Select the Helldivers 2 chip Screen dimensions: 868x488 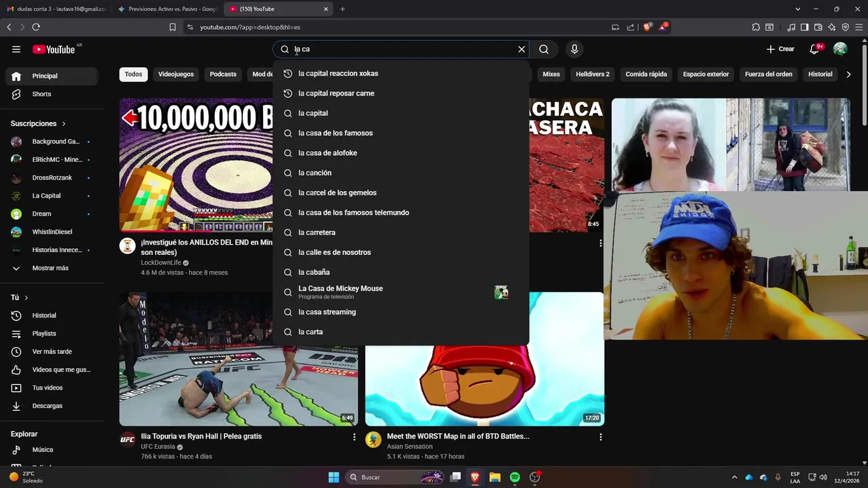593,74
